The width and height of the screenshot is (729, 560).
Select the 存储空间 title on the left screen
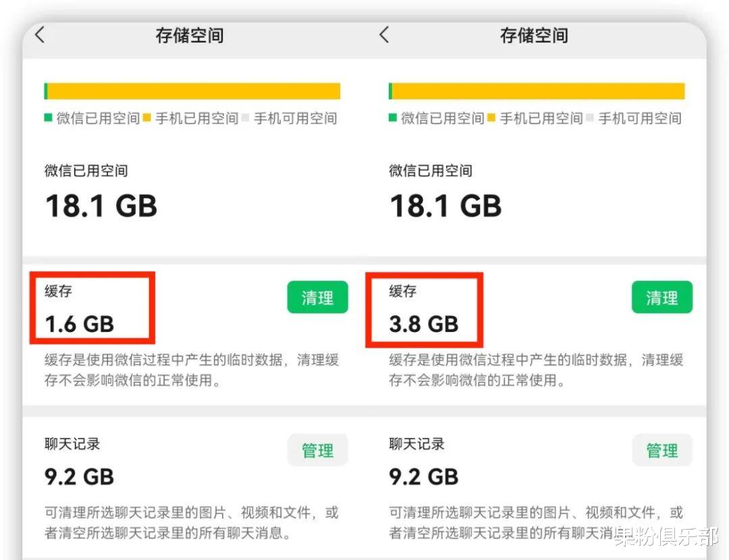[190, 35]
